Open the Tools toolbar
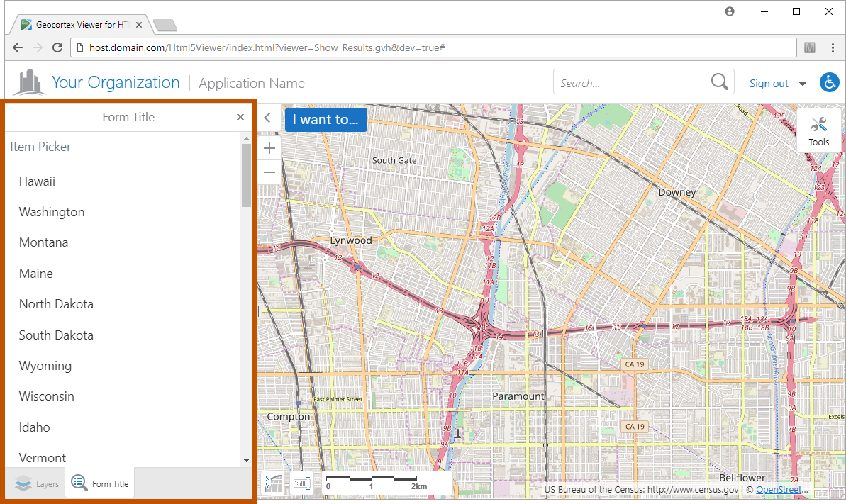846x504 pixels. tap(818, 130)
